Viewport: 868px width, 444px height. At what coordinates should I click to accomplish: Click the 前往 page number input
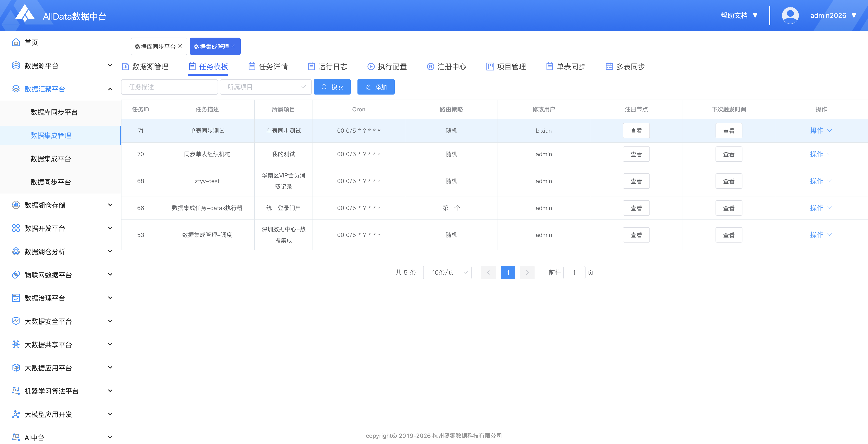coord(574,273)
